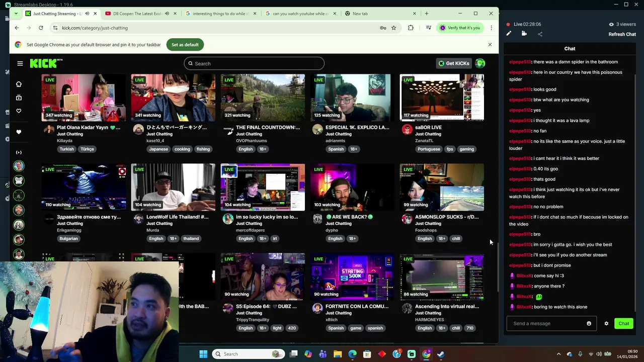The image size is (644, 362).
Task: Focus the Kick search box
Action: pyautogui.click(x=254, y=63)
